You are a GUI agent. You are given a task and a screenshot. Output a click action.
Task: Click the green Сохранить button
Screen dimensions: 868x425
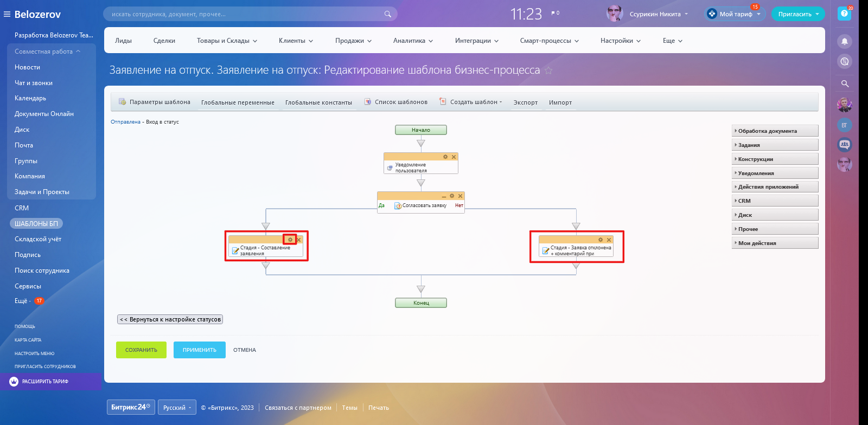141,350
